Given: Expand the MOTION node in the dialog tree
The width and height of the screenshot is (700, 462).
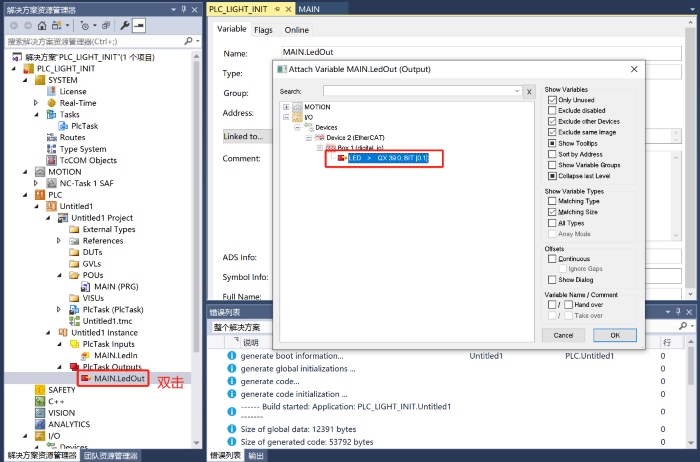Looking at the screenshot, I should (286, 107).
